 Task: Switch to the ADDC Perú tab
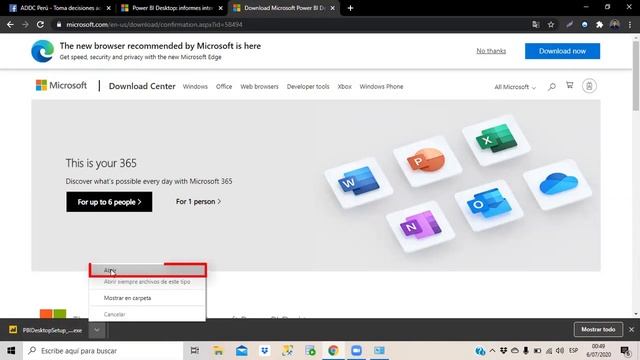[x=59, y=8]
